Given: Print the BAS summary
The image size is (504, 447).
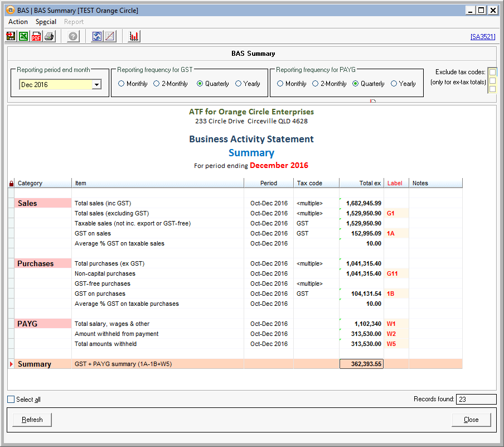Looking at the screenshot, I should coord(49,36).
